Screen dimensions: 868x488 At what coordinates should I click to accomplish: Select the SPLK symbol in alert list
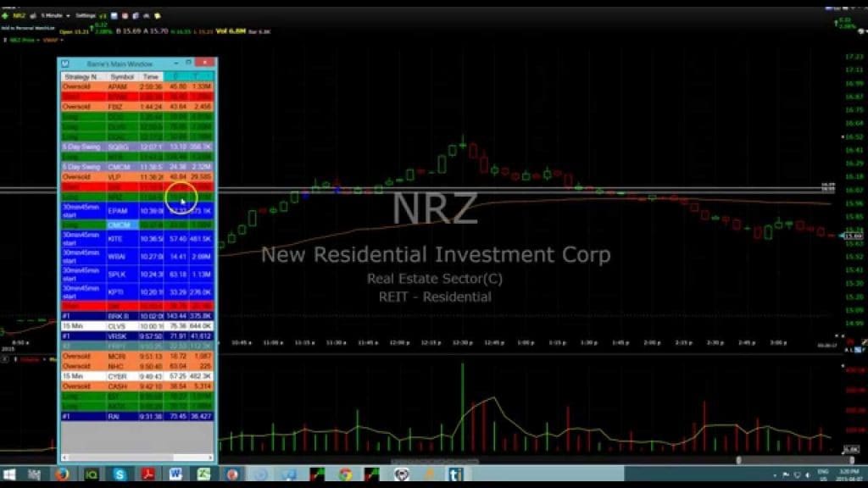117,274
